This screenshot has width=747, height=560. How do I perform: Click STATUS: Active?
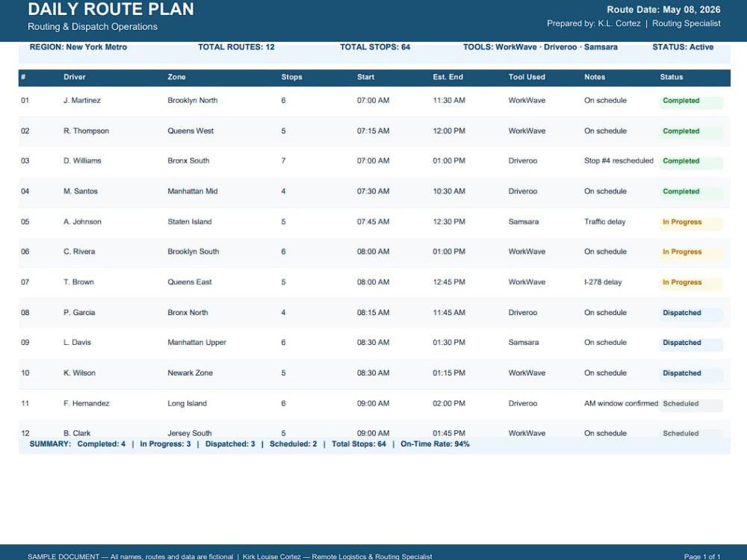[x=683, y=47]
